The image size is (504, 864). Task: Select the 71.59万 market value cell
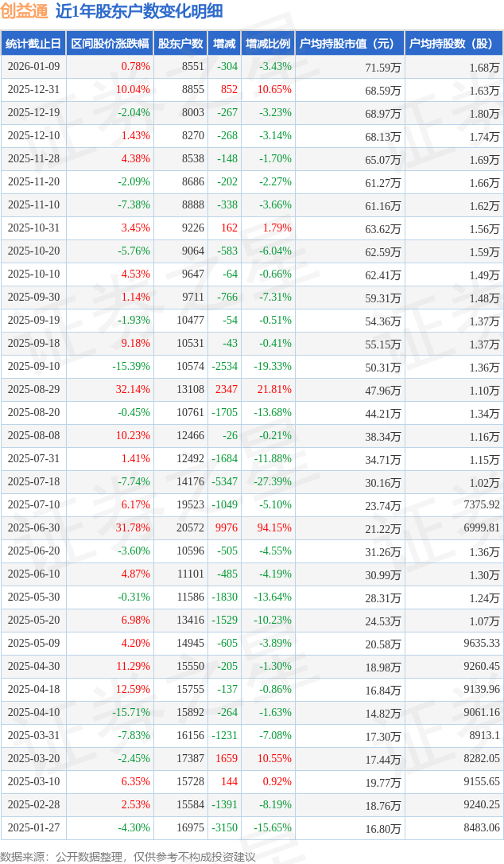click(x=382, y=68)
